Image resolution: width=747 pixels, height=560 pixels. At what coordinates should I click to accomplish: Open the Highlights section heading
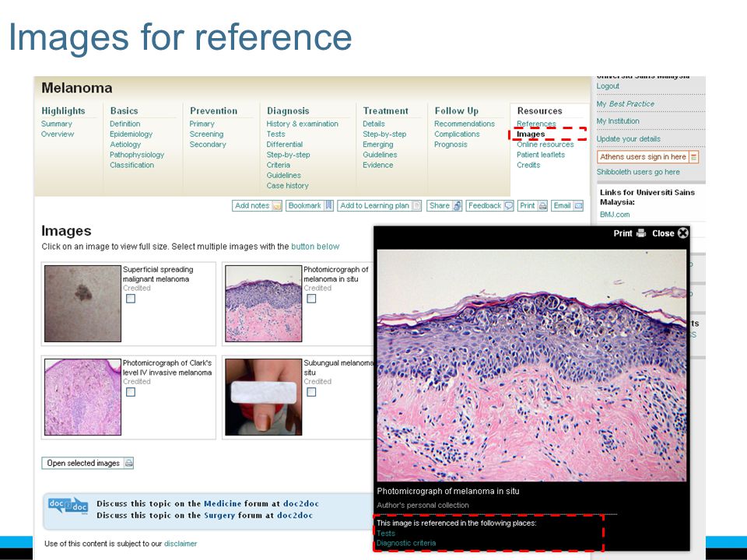pos(63,111)
